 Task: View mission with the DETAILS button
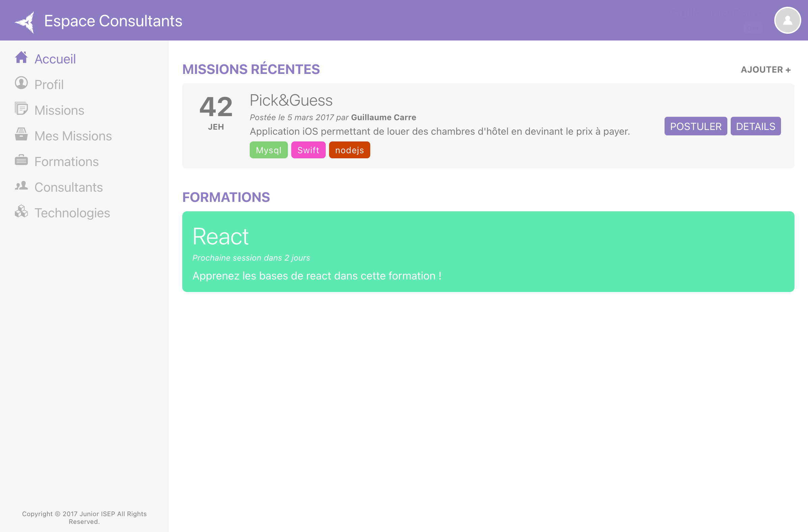click(755, 126)
